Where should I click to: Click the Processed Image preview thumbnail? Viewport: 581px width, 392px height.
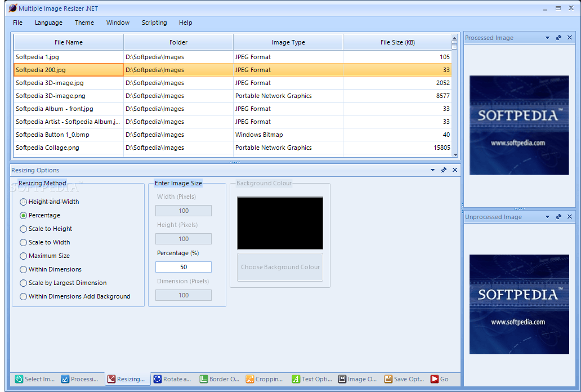[x=519, y=126]
